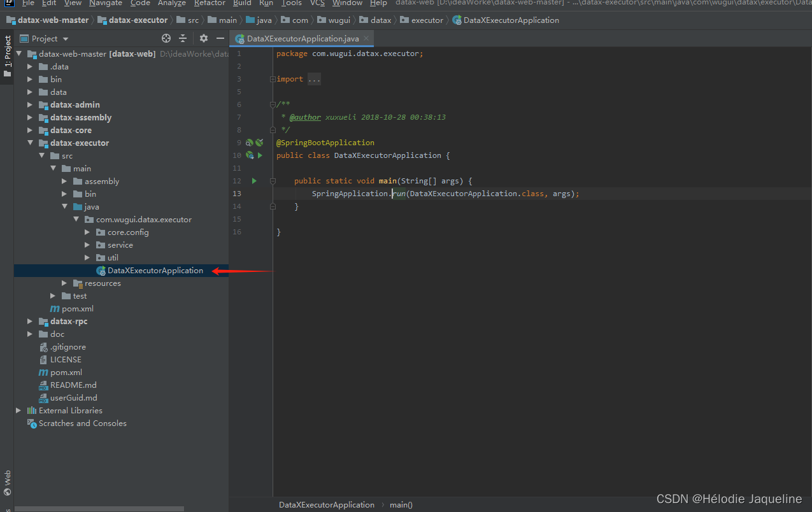Collapse the datax-executor module tree
Viewport: 812px width, 512px height.
[30, 143]
